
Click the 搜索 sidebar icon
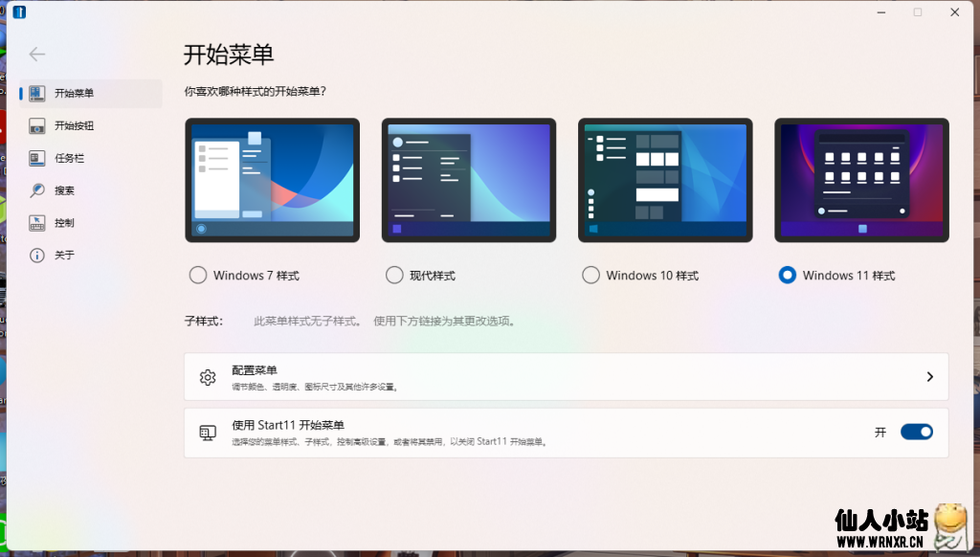pos(38,189)
